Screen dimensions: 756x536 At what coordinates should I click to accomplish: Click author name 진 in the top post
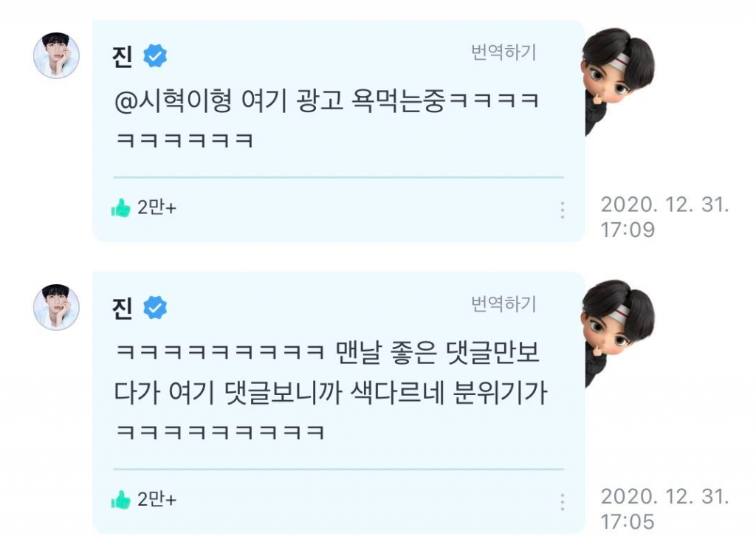(122, 56)
